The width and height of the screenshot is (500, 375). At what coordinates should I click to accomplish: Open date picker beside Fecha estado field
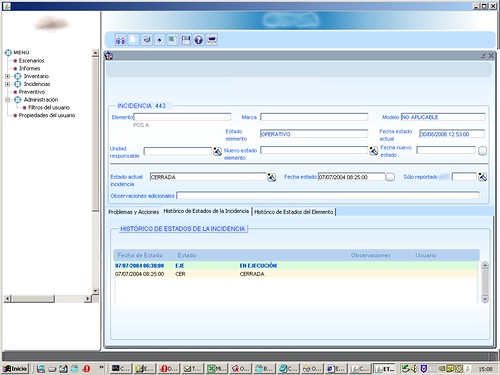click(390, 177)
